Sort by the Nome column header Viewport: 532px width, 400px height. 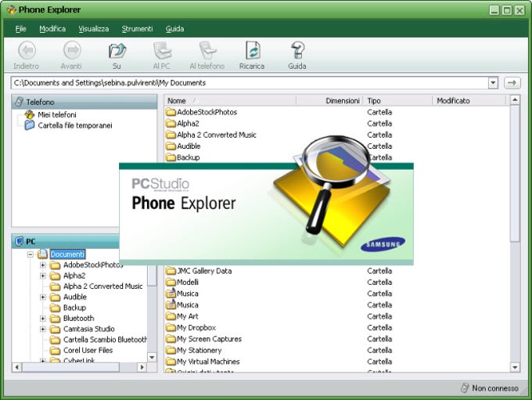point(230,100)
